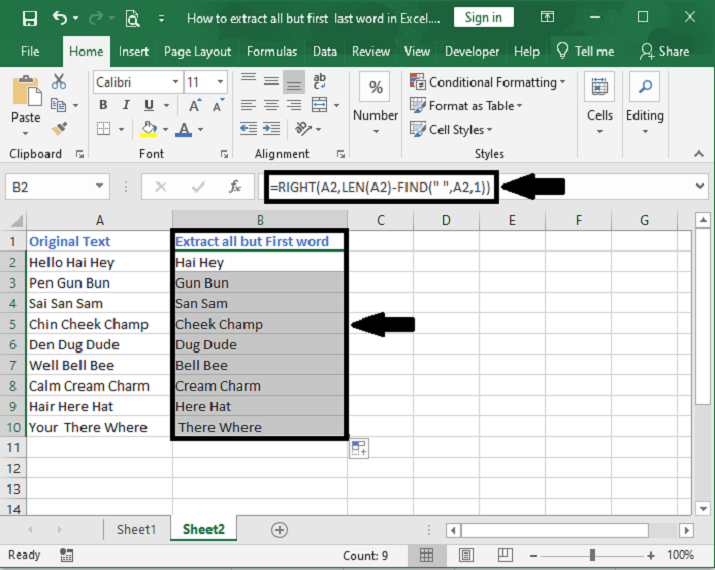Screen dimensions: 715x570
Task: Decrease font size with small A icon
Action: click(x=218, y=106)
